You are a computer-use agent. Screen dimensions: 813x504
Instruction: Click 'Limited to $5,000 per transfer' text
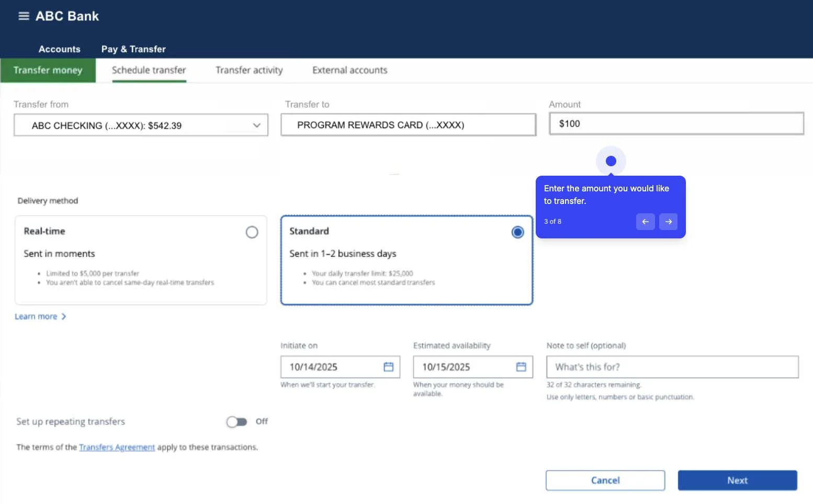pyautogui.click(x=93, y=273)
